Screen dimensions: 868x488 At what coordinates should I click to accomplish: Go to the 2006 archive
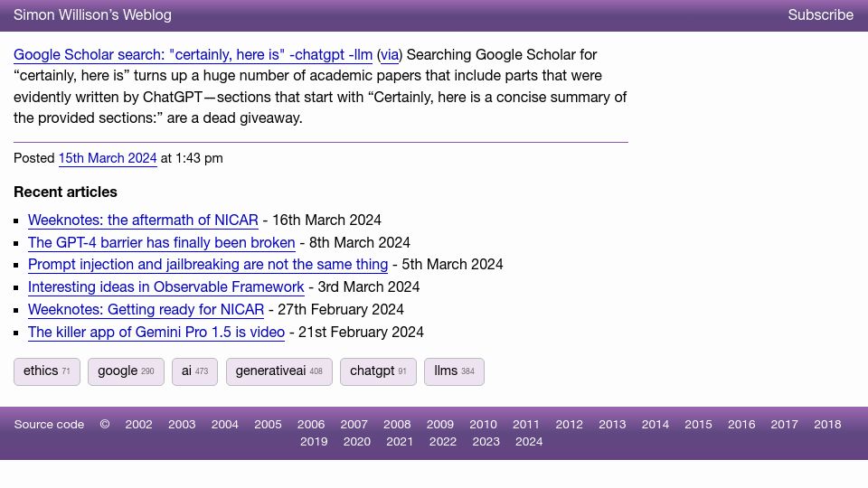(x=311, y=425)
